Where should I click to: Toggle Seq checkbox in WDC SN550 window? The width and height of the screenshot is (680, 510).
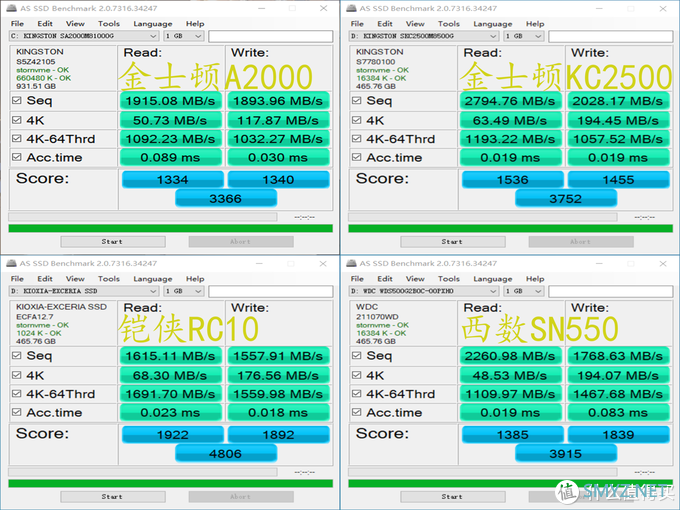pos(356,356)
